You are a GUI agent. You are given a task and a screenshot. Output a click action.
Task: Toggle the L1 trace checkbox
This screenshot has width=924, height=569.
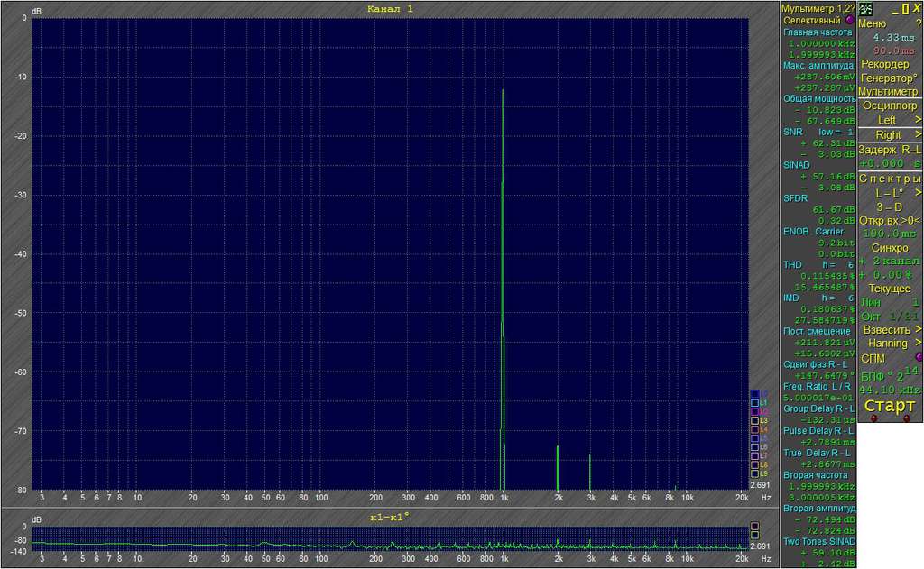754,403
